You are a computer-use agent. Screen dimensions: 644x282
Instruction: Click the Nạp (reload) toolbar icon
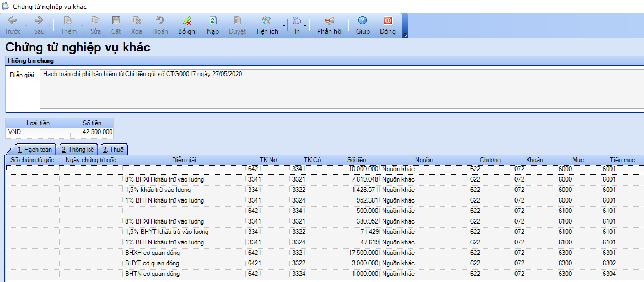pyautogui.click(x=213, y=20)
